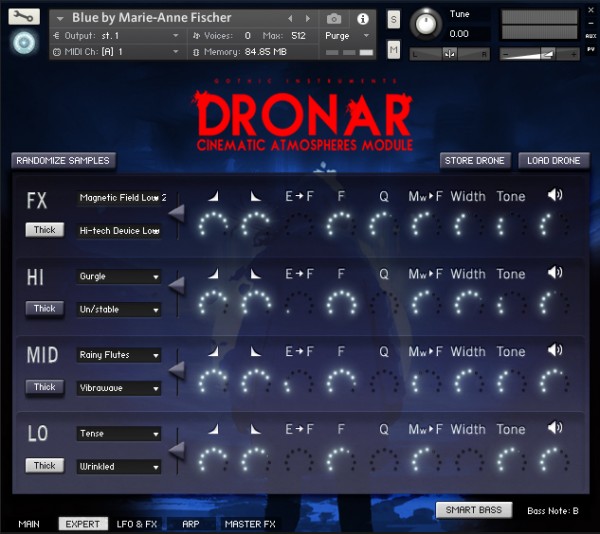Open the instrument info icon
The width and height of the screenshot is (600, 534).
(x=362, y=19)
